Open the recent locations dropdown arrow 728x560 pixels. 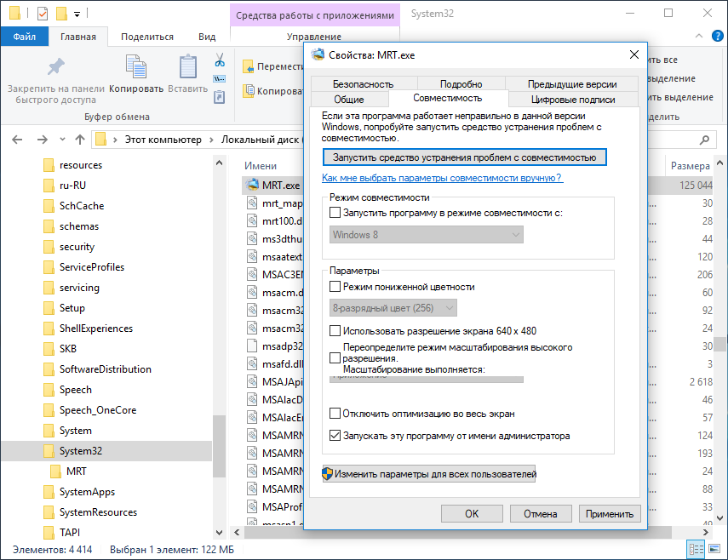click(x=62, y=140)
